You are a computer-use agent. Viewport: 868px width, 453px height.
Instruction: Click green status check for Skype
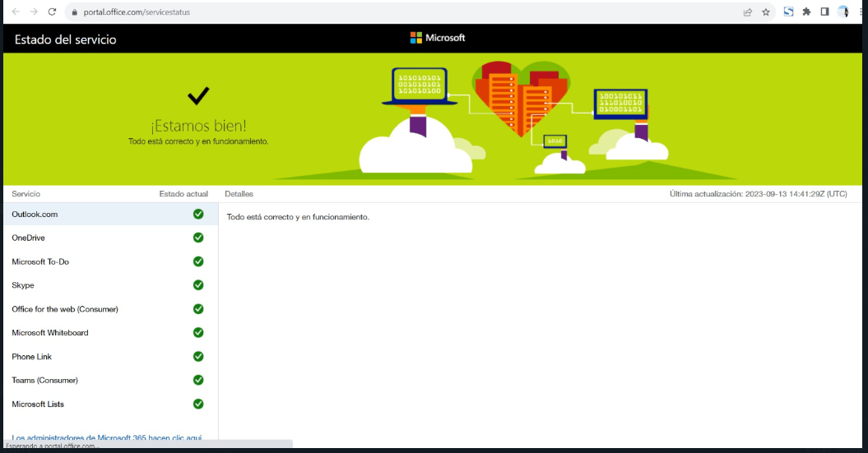(198, 285)
